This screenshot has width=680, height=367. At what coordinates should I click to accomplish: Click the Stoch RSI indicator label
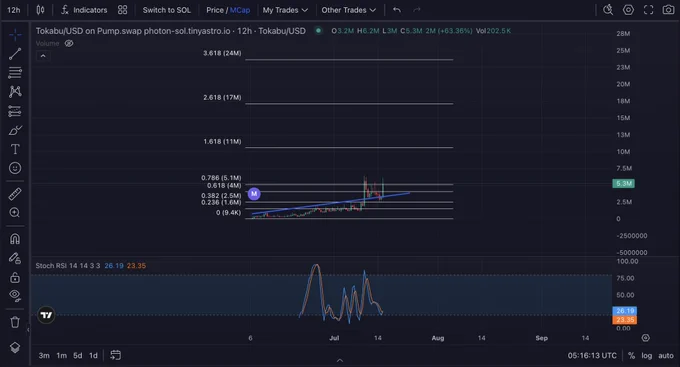point(68,265)
